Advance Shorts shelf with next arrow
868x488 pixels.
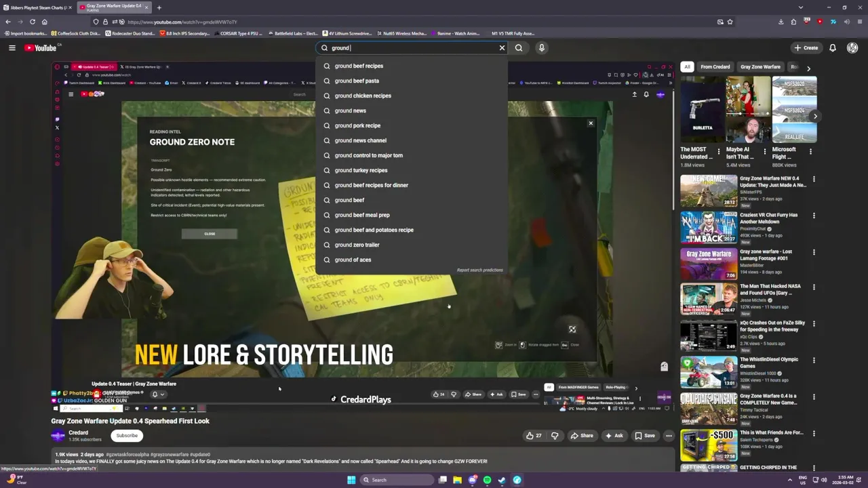click(815, 117)
